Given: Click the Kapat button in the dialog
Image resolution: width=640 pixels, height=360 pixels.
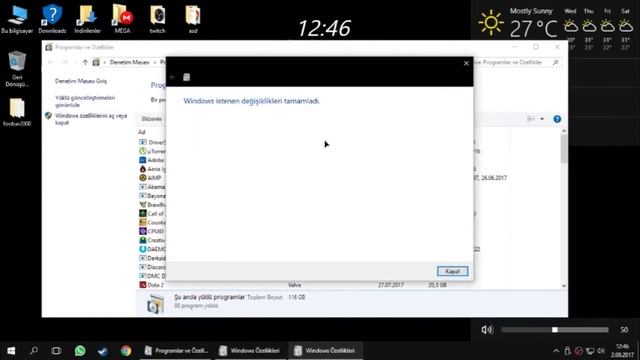Looking at the screenshot, I should pyautogui.click(x=452, y=271).
